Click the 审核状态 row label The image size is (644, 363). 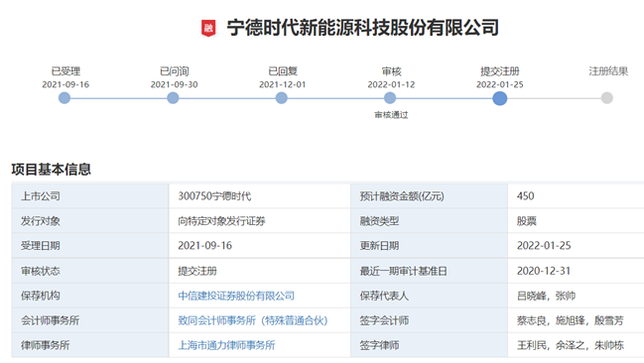click(90, 271)
